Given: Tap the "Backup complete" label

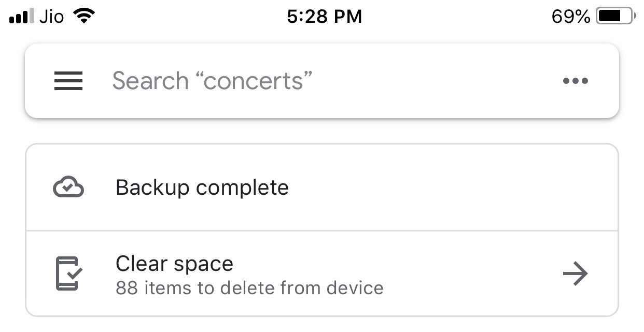Looking at the screenshot, I should (x=202, y=187).
